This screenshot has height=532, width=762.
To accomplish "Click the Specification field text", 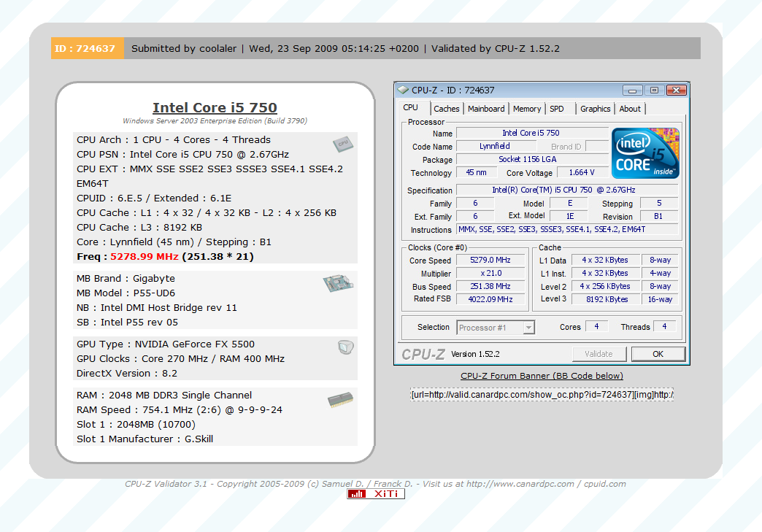I will click(x=567, y=190).
